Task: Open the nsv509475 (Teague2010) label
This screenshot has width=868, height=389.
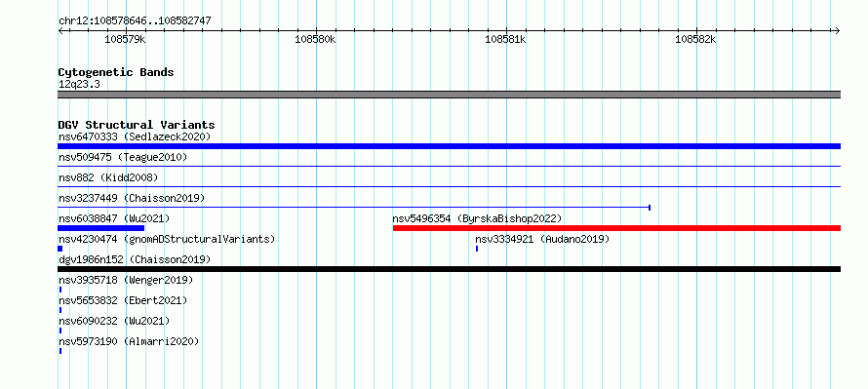Action: click(x=123, y=157)
